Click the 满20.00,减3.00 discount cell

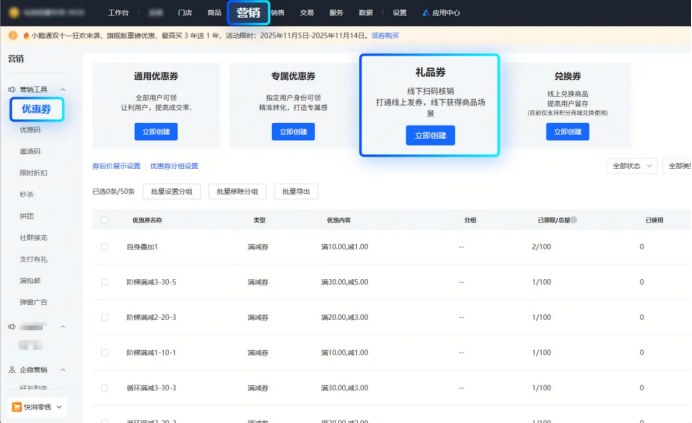[x=345, y=317]
